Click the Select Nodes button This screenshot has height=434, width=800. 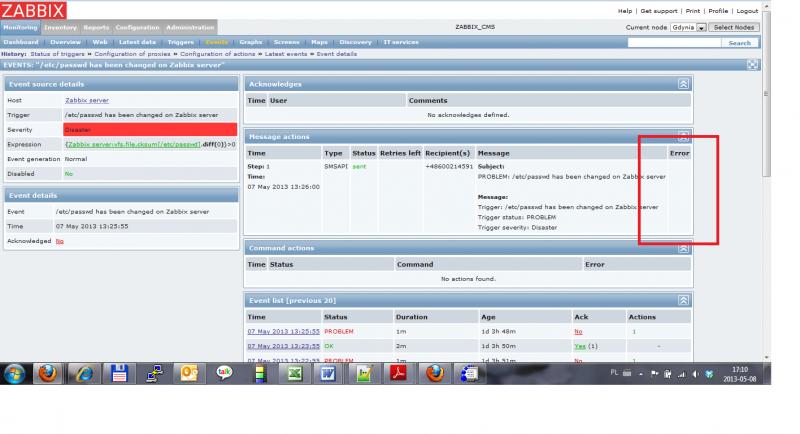click(x=734, y=28)
